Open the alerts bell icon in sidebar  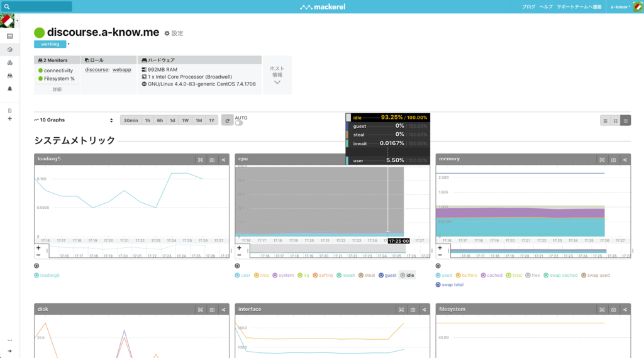10,89
